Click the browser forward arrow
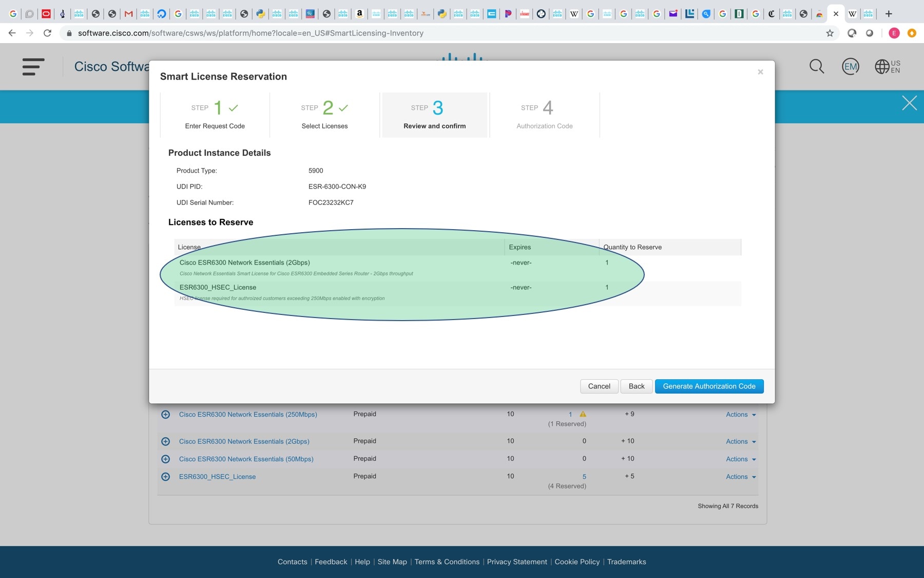 coord(30,33)
